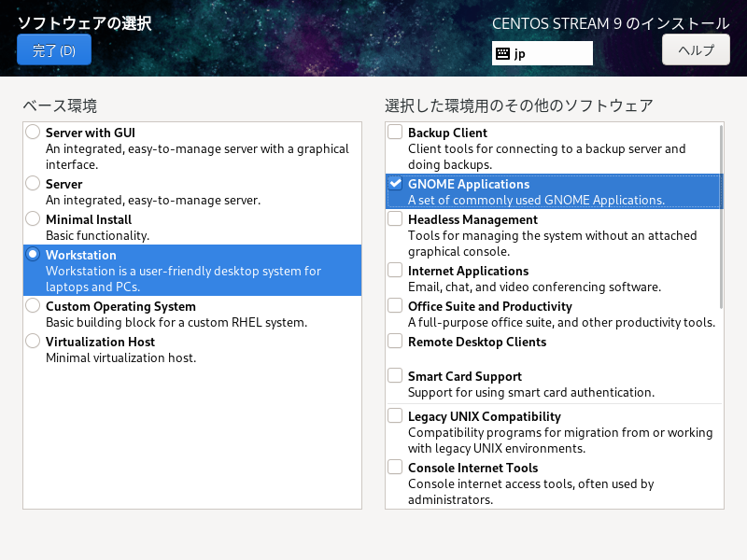
Task: Enable the Legacy UNIX Compatibility checkbox
Action: pyautogui.click(x=395, y=415)
